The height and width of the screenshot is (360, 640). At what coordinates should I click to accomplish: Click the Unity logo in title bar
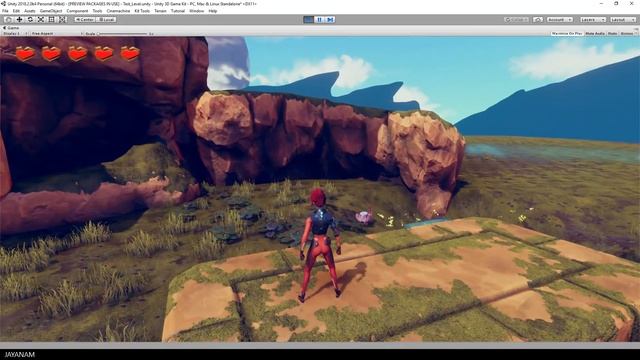click(x=4, y=3)
